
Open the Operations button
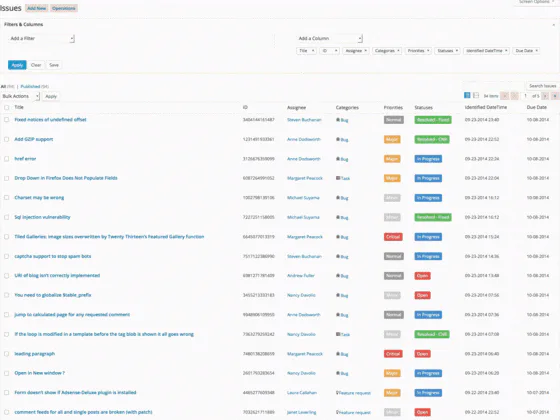click(64, 8)
